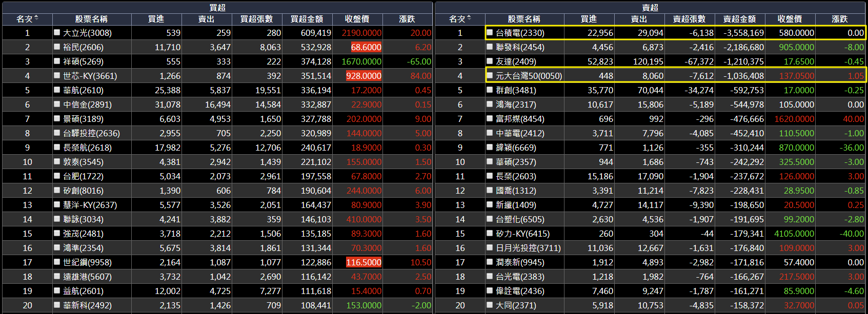868x314 pixels.
Task: Click buy amount 609,419
Action: 316,33
